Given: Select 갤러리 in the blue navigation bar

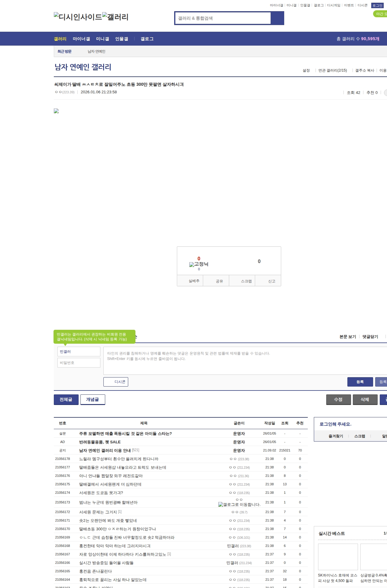Looking at the screenshot, I should click(60, 39).
